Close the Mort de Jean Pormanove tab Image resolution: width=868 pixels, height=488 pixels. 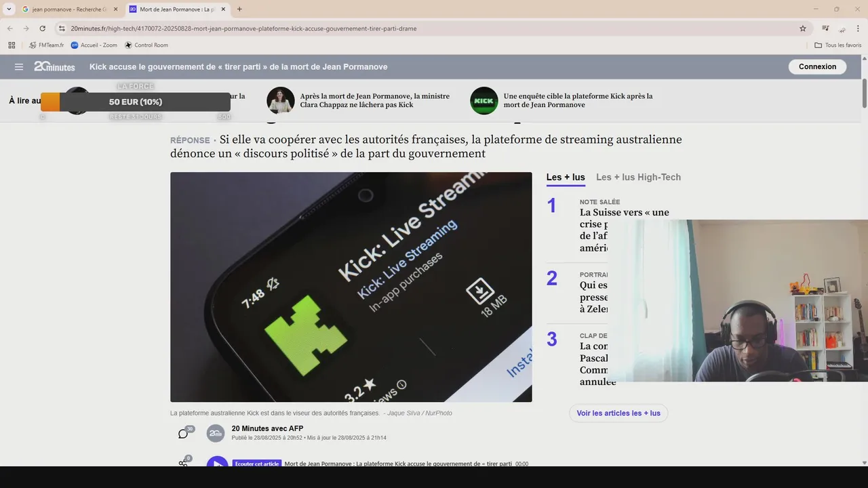223,9
